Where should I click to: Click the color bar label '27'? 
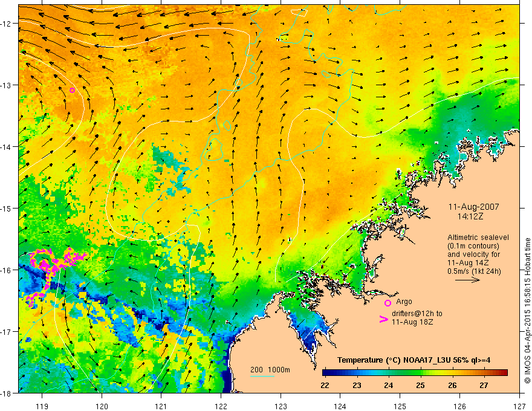484,385
